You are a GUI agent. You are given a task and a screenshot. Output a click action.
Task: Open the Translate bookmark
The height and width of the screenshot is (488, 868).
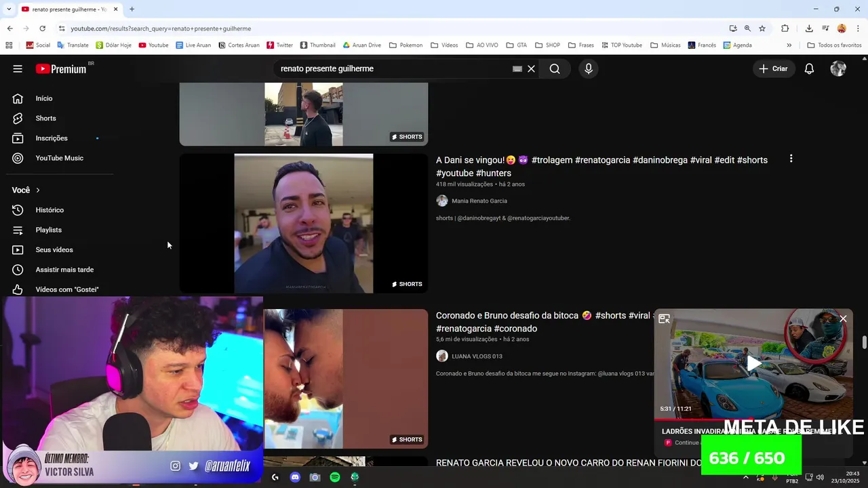point(73,45)
